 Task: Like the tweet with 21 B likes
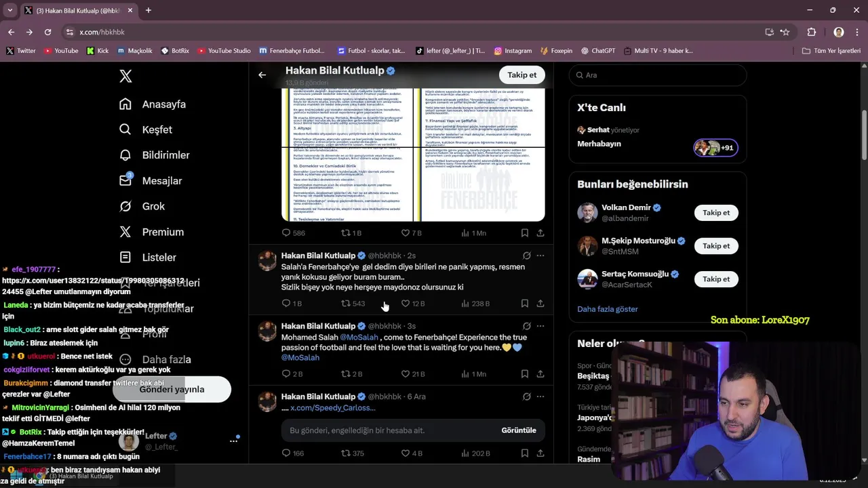pyautogui.click(x=412, y=374)
